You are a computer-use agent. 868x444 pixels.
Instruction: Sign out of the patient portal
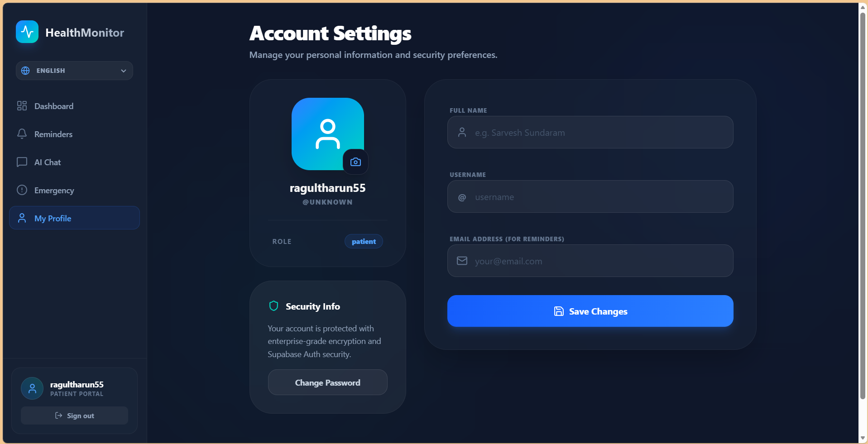[x=74, y=415]
